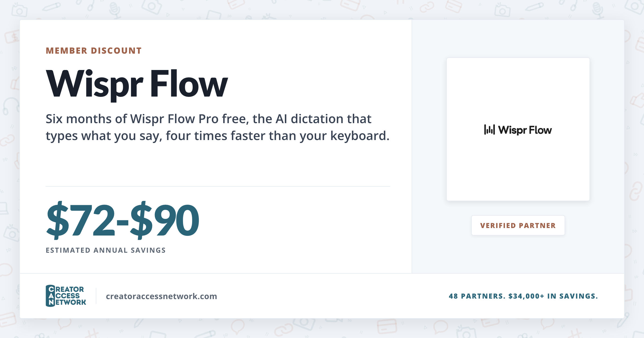Click the credit card doodle at bottom center
Image resolution: width=644 pixels, height=338 pixels.
click(x=387, y=326)
